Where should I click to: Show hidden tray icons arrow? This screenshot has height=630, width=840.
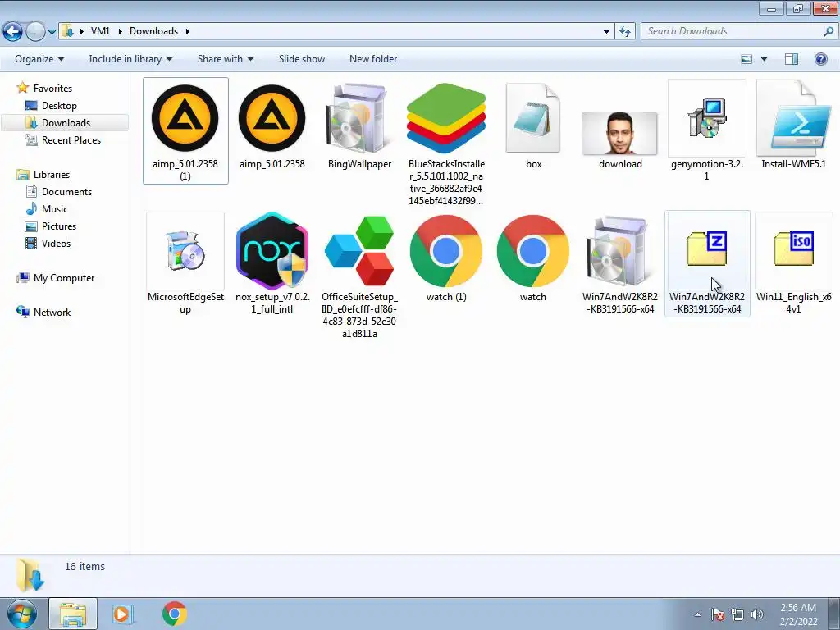697,614
